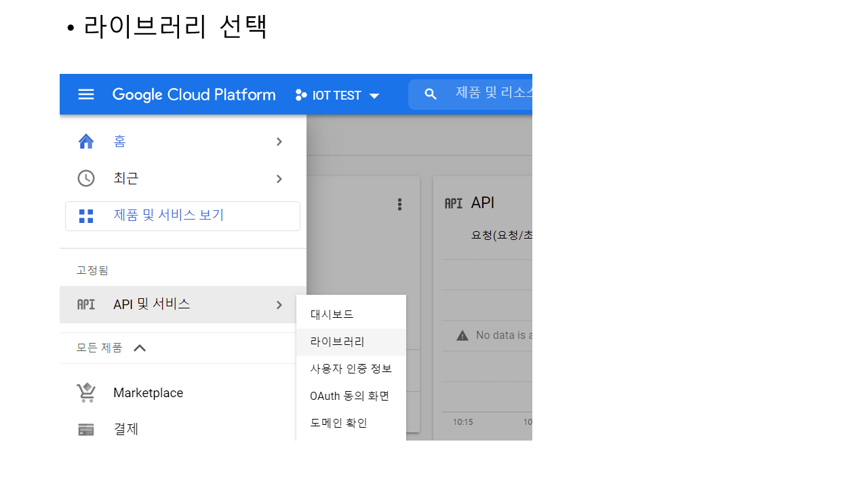Screen dimensions: 868x488
Task: Click the Marketplace shopping cart icon
Action: point(86,393)
